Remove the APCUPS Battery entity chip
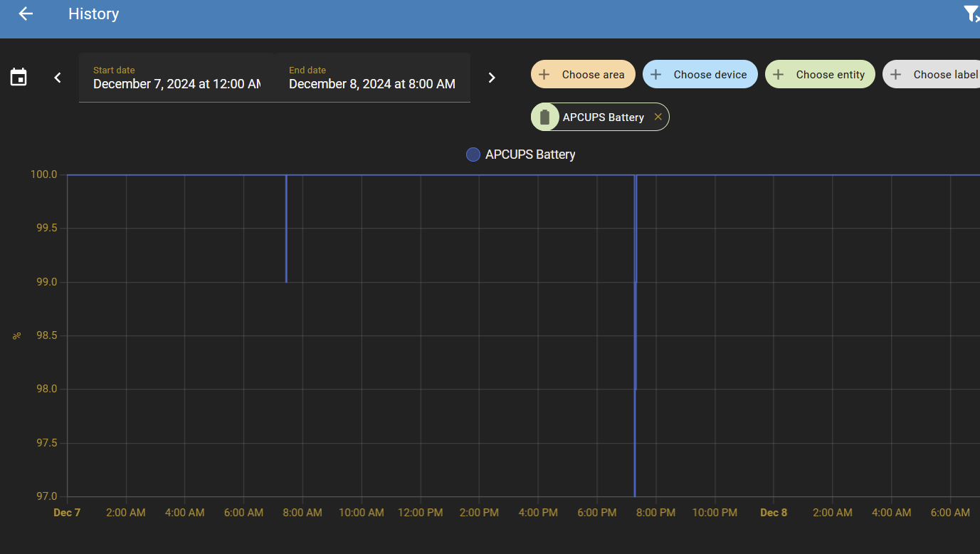The width and height of the screenshot is (980, 554). pyautogui.click(x=658, y=117)
